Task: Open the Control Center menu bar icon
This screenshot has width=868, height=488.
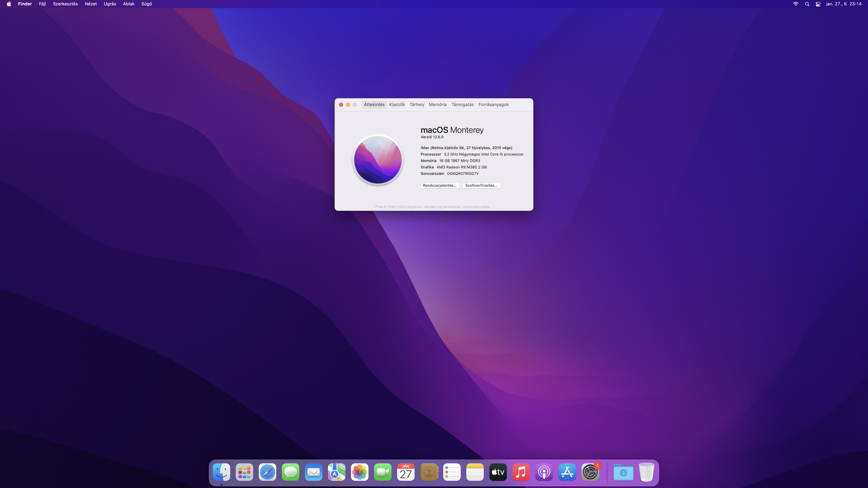Action: point(818,4)
